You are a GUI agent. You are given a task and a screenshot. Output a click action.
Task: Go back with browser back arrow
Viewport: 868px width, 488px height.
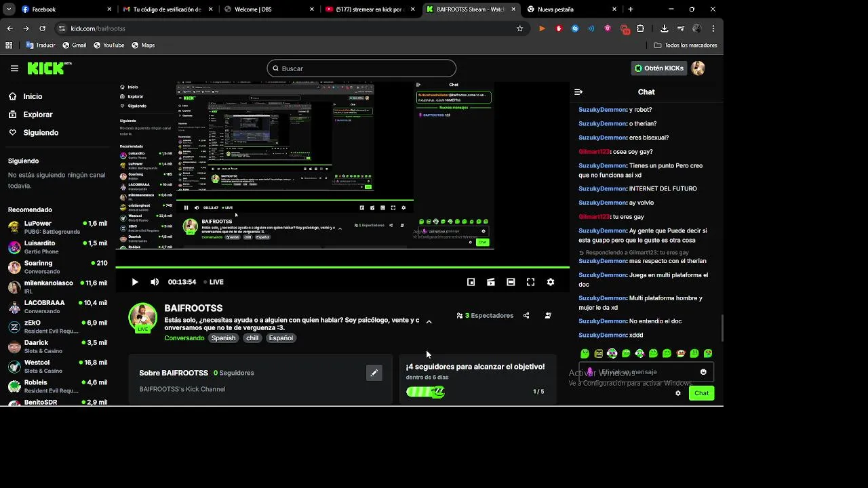point(9,28)
